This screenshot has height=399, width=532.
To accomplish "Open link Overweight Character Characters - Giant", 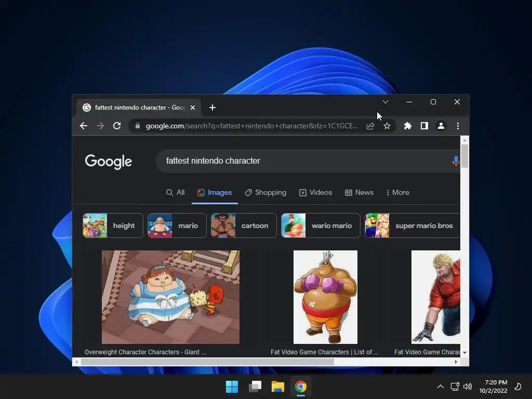I will (x=145, y=352).
